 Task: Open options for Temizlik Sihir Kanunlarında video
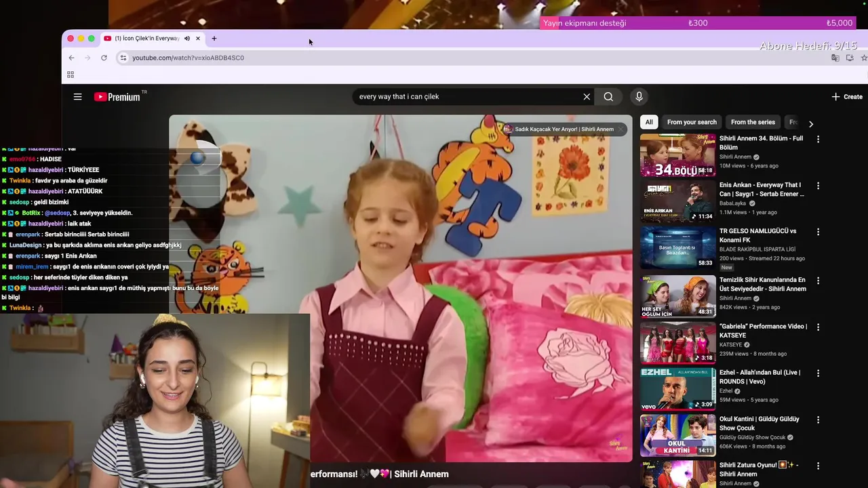[x=818, y=281]
